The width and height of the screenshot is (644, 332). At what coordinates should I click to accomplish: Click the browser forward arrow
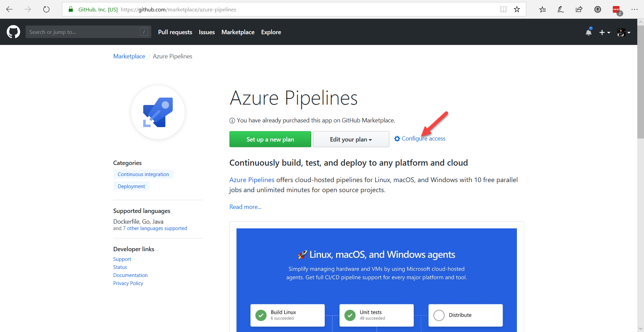tap(28, 9)
